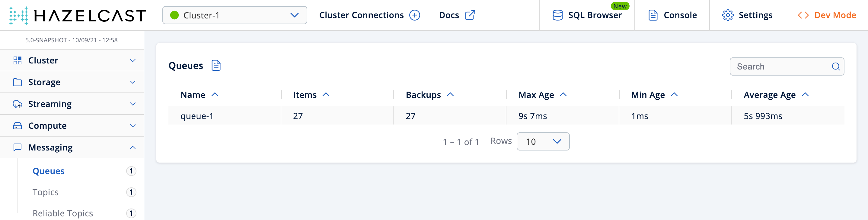Image resolution: width=868 pixels, height=220 pixels.
Task: Open the Console
Action: pyautogui.click(x=672, y=15)
